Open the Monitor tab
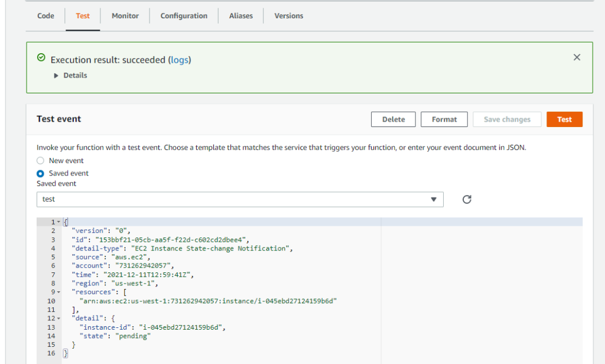605x364 pixels. 125,16
